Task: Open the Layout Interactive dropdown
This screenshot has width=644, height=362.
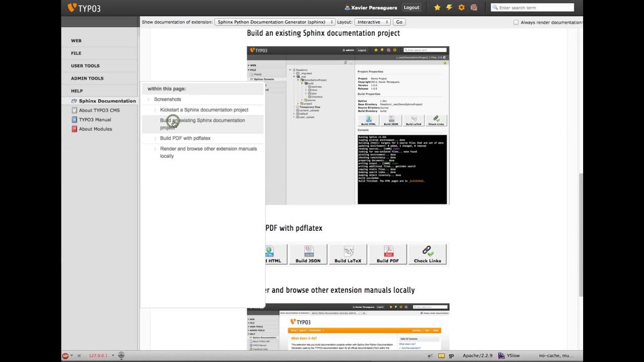Action: point(372,22)
